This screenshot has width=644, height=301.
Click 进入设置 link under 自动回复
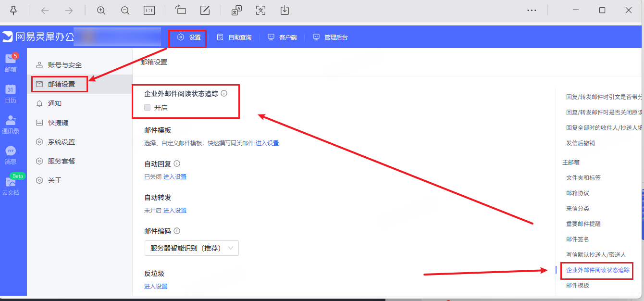pyautogui.click(x=175, y=177)
